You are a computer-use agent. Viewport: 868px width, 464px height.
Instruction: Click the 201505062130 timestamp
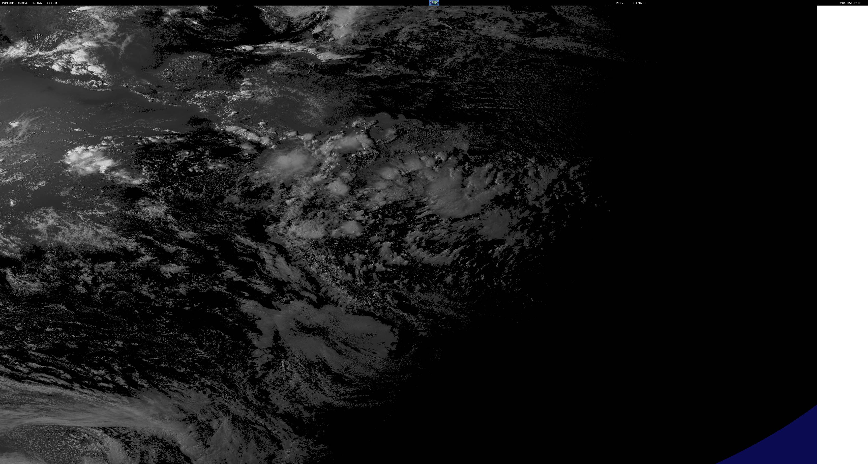850,3
